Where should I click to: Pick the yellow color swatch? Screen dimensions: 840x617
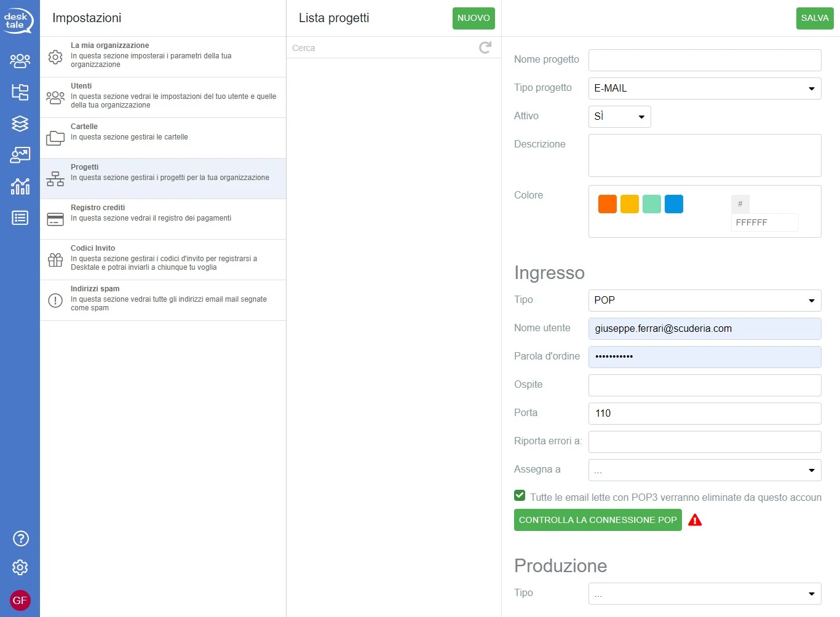tap(630, 204)
